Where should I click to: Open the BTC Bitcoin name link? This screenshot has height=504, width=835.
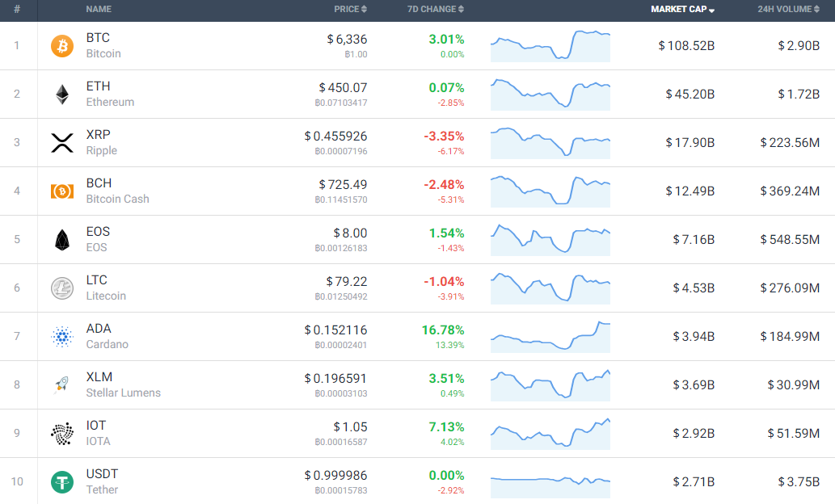pyautogui.click(x=103, y=45)
